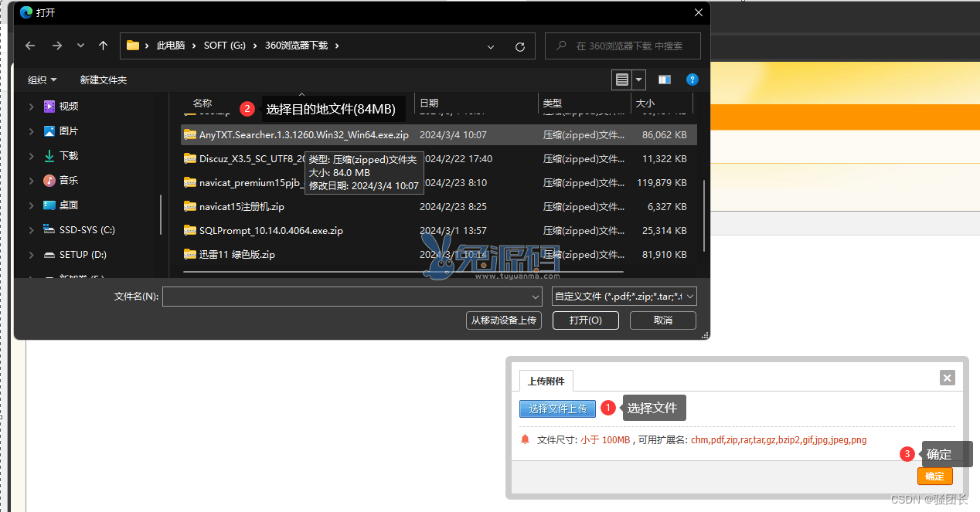980x512 pixels.
Task: Click the Edge icon in the 打开 title bar
Action: 26,12
